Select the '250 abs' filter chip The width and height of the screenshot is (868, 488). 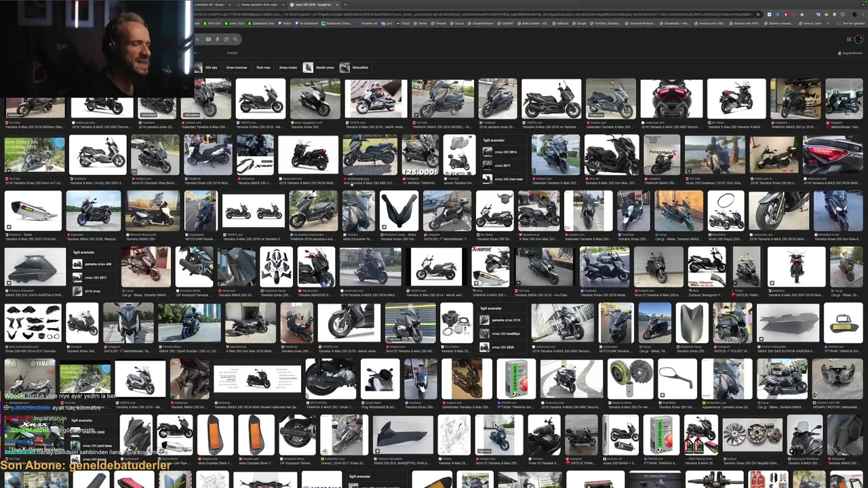coord(207,68)
